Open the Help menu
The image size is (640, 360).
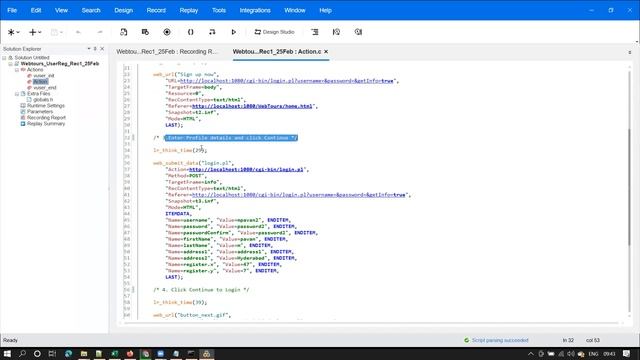click(x=325, y=10)
